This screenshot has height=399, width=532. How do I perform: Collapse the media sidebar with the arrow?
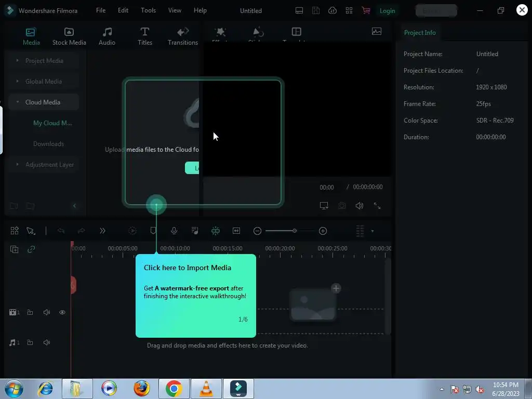click(x=75, y=206)
